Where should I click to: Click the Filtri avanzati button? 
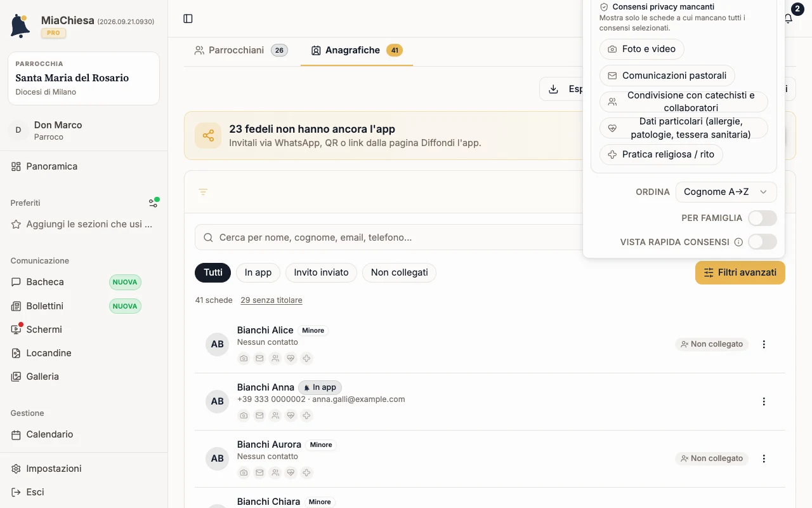click(740, 272)
